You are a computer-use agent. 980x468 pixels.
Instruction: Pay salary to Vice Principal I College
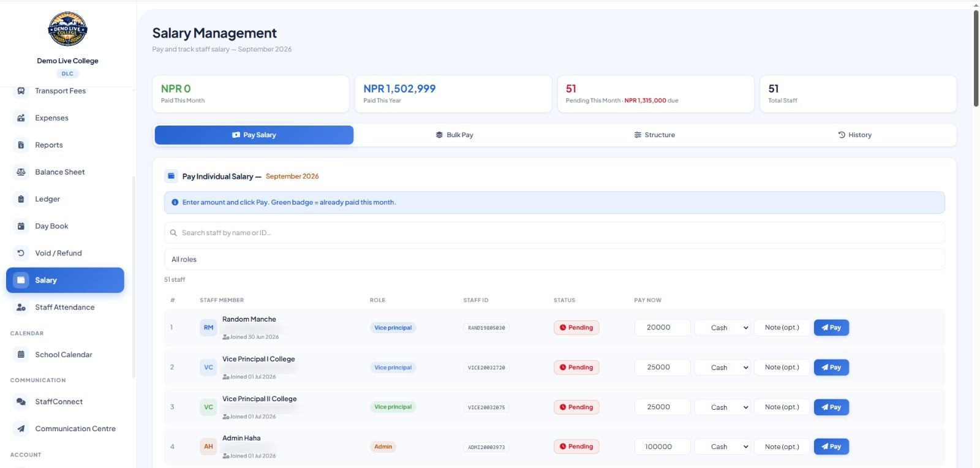(x=831, y=368)
